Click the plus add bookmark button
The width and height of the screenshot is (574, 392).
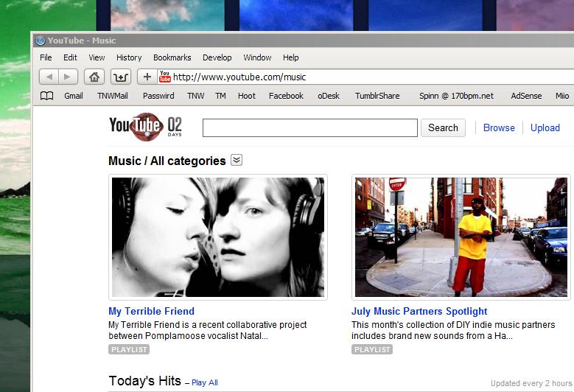(147, 77)
